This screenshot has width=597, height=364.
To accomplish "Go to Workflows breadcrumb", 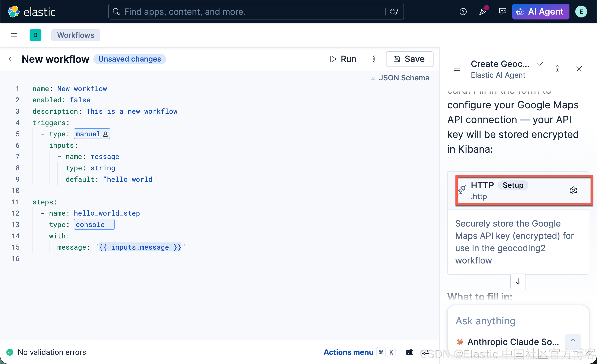I will point(76,35).
